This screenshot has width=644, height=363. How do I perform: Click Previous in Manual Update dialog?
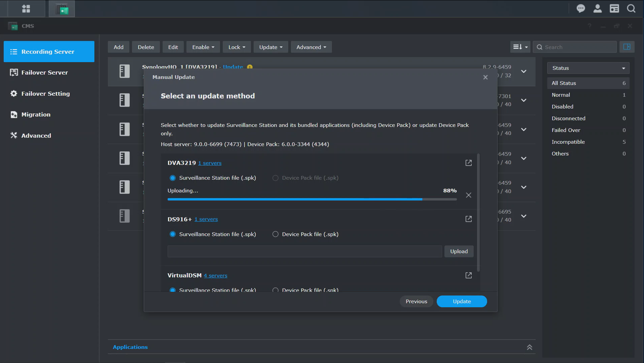pyautogui.click(x=416, y=301)
